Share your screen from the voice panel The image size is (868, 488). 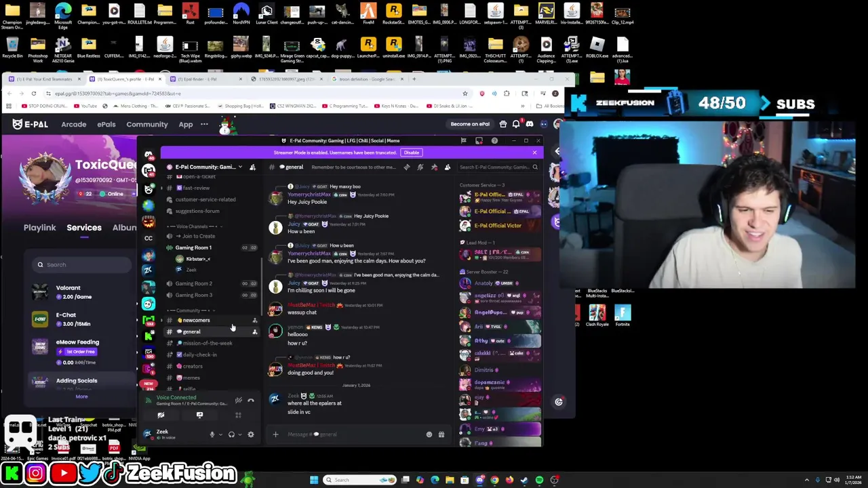(199, 415)
